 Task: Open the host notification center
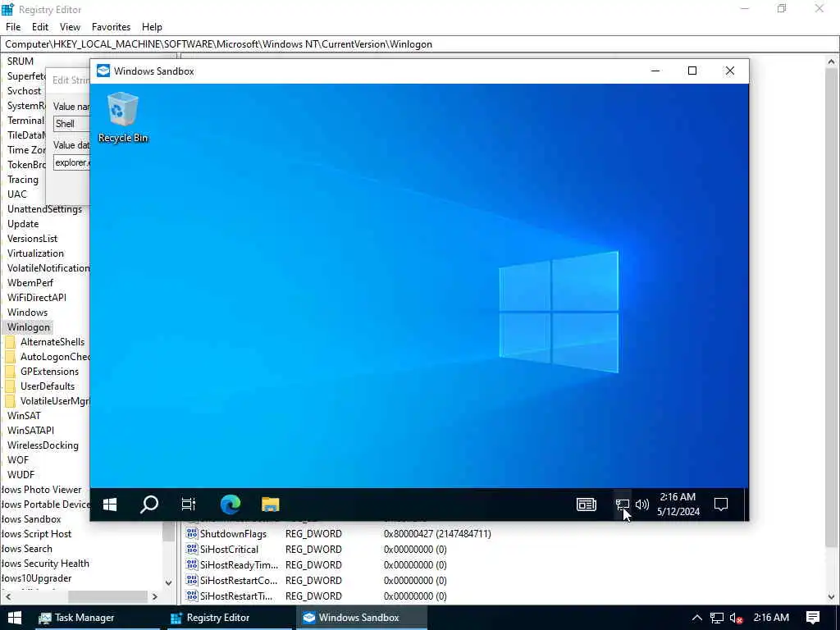(x=813, y=618)
